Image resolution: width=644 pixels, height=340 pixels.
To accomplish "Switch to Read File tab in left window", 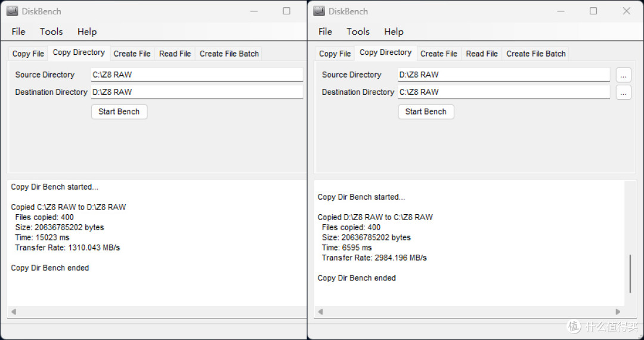I will (175, 54).
